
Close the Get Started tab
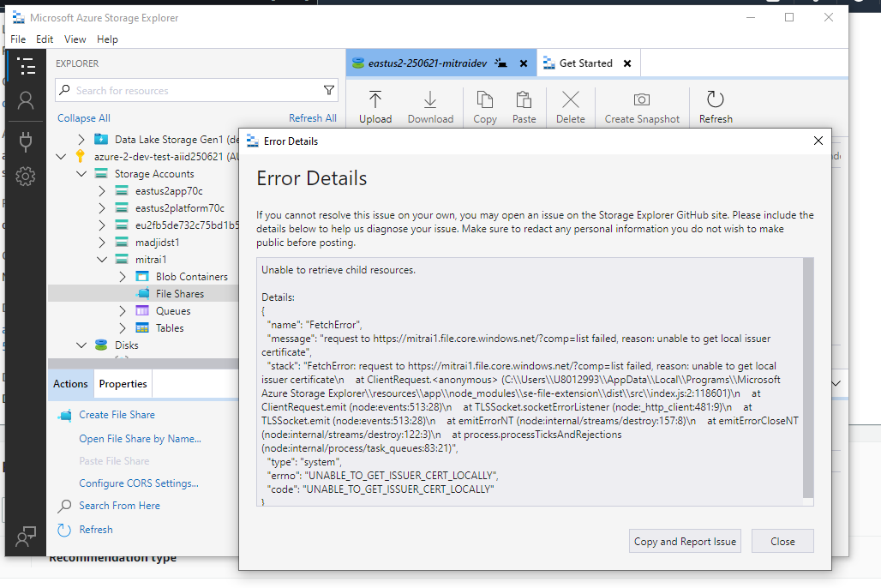627,63
